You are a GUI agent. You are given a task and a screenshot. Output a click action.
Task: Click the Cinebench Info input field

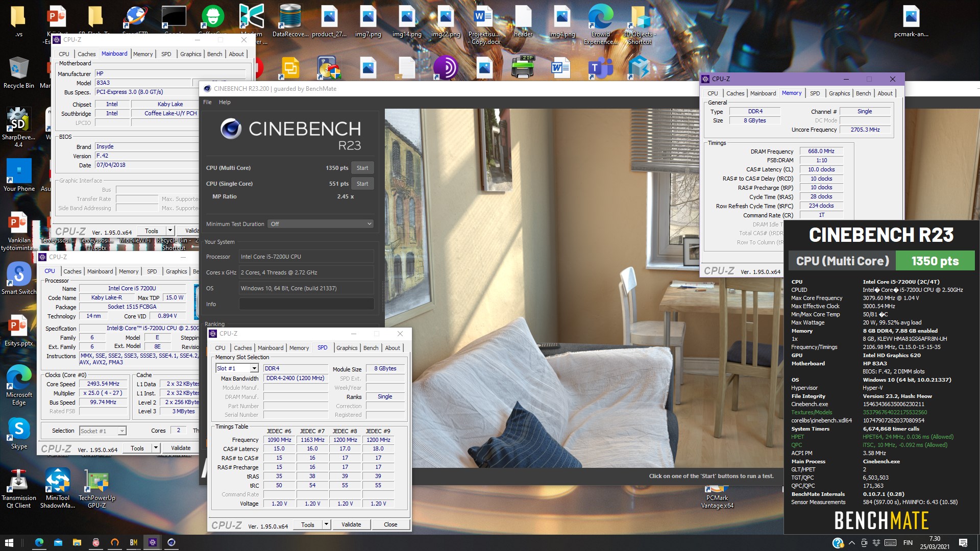click(x=306, y=304)
